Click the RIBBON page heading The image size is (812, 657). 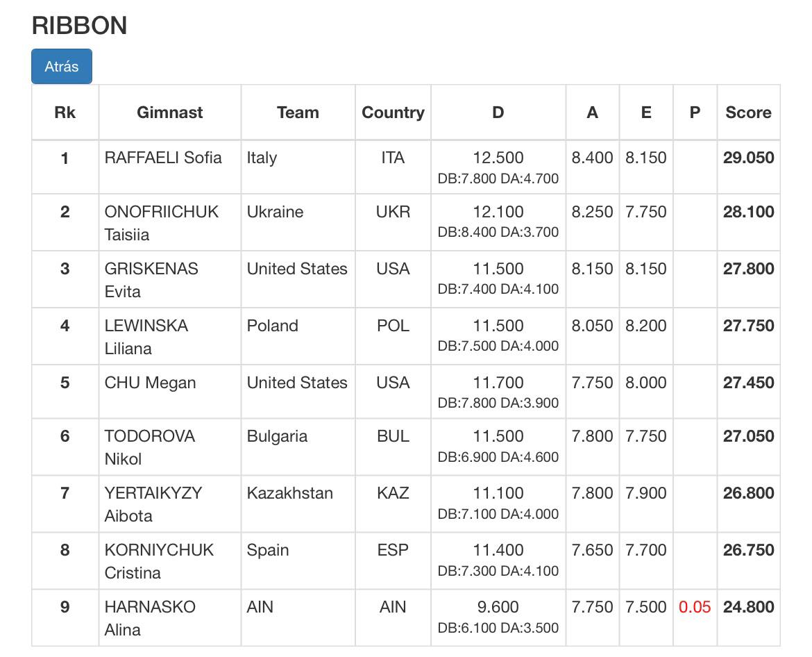(x=79, y=26)
